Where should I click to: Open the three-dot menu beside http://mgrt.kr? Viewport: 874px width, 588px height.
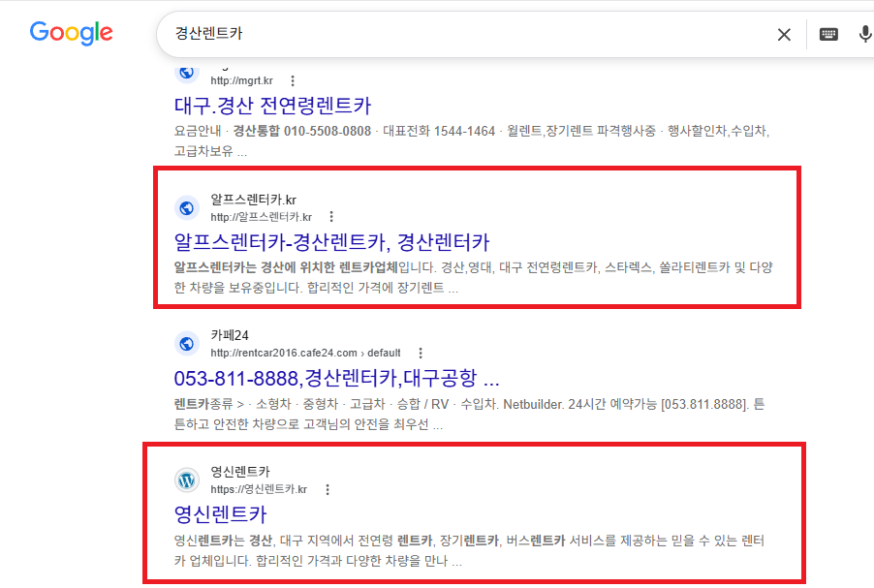[292, 80]
